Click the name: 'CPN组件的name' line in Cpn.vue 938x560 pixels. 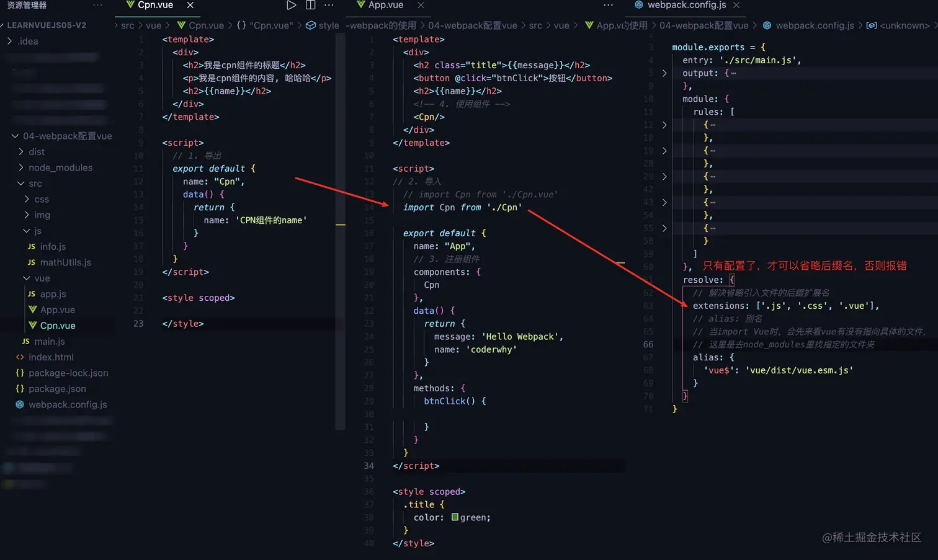[x=255, y=220]
